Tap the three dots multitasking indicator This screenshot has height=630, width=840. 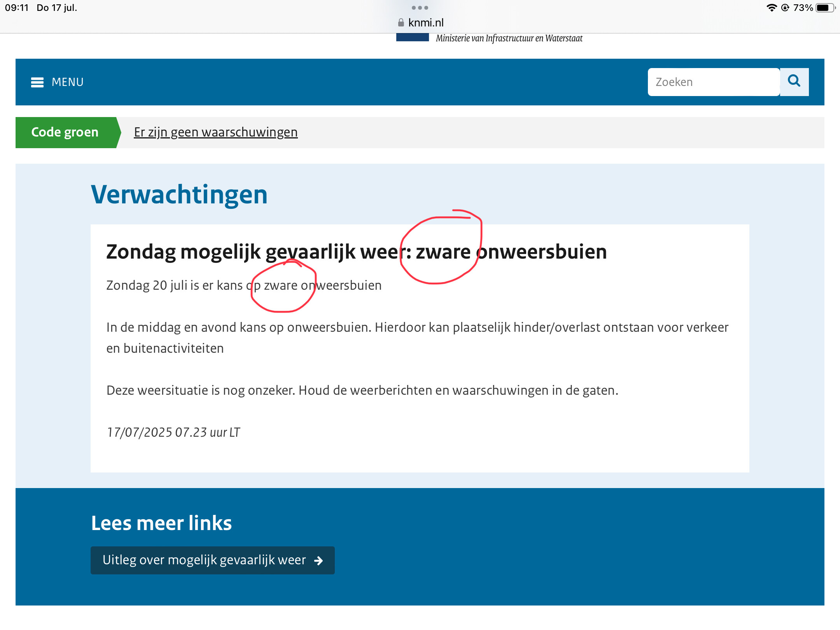[x=420, y=8]
